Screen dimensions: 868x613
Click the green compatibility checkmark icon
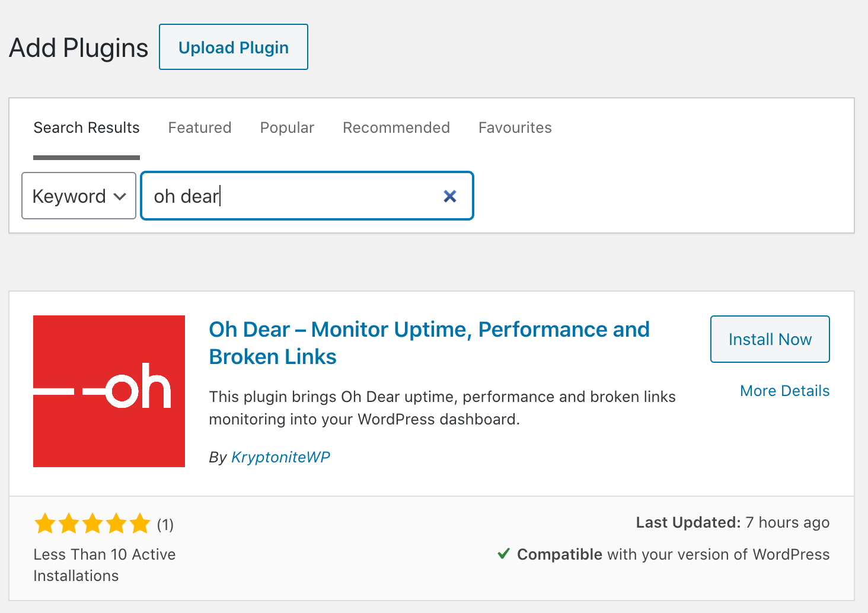[503, 554]
